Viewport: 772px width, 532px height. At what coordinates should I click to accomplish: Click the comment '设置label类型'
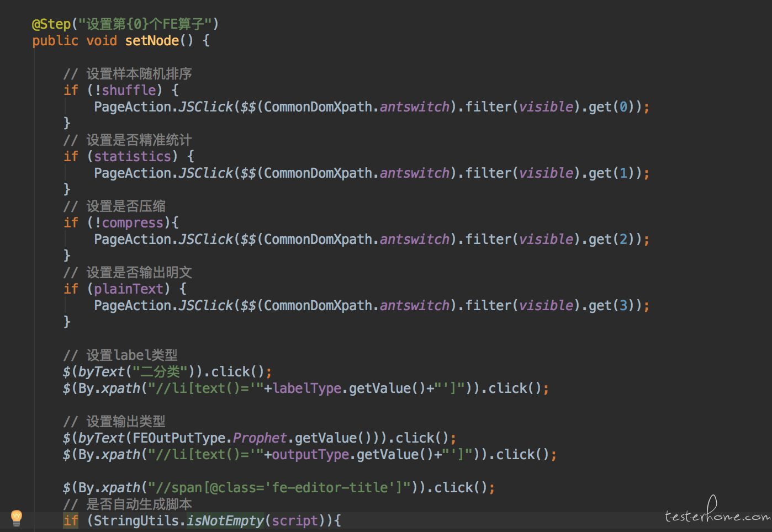131,355
